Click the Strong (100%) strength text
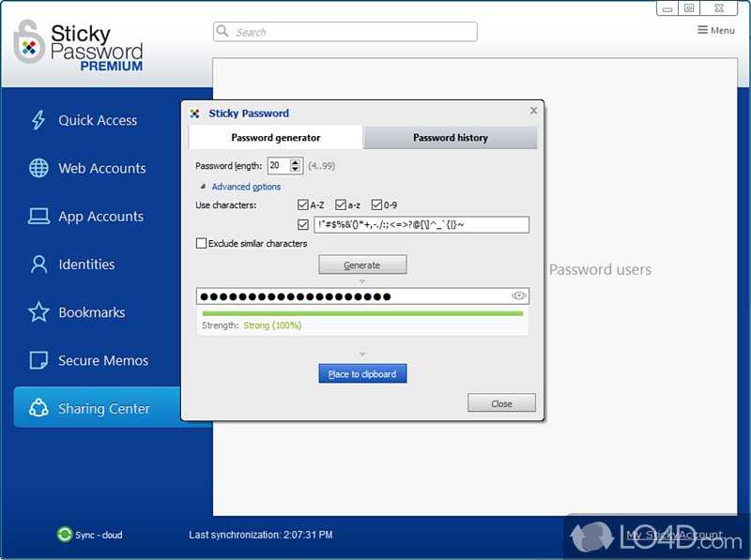 click(x=272, y=325)
